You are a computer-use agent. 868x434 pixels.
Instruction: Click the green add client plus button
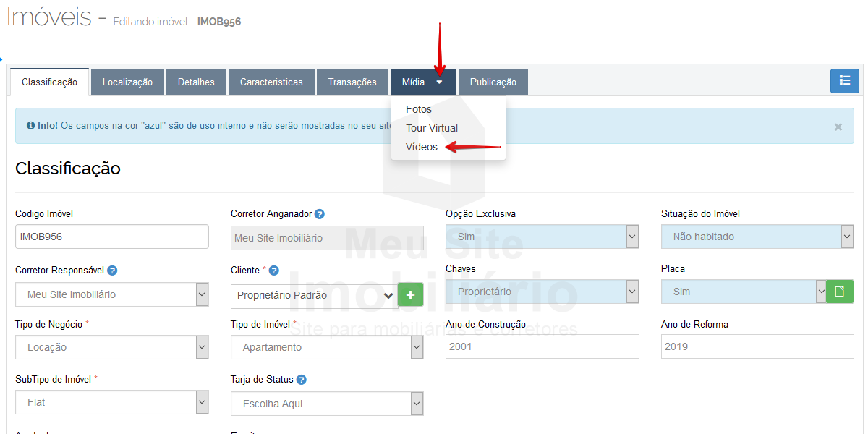tap(410, 295)
